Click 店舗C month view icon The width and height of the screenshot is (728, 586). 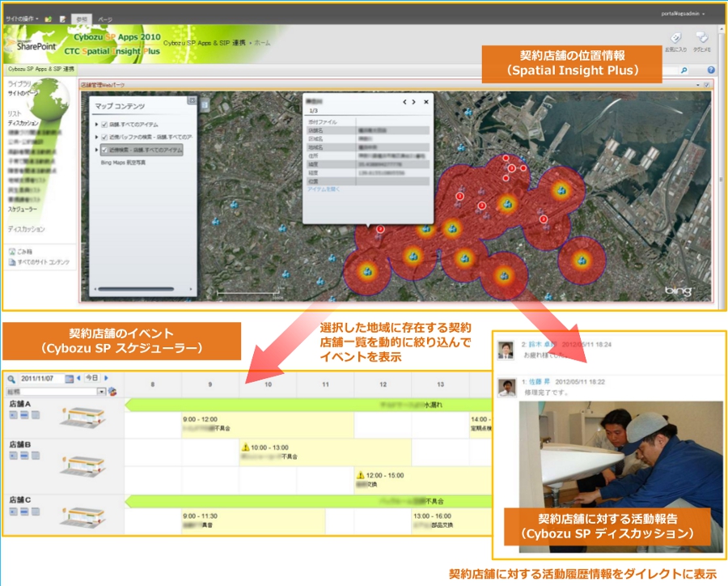click(x=36, y=512)
